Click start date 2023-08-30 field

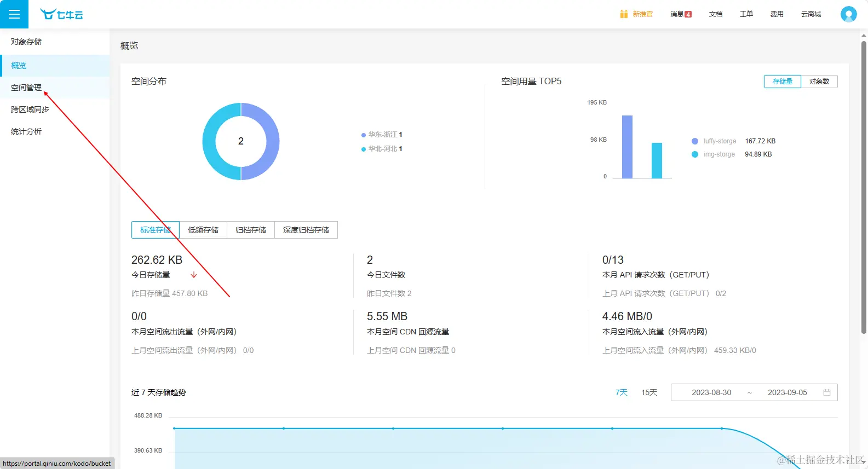(711, 392)
